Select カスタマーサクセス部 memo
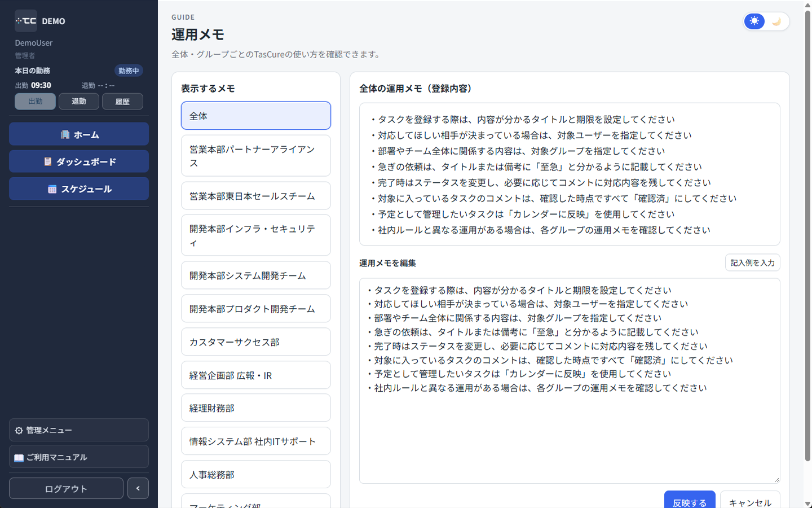 click(256, 342)
